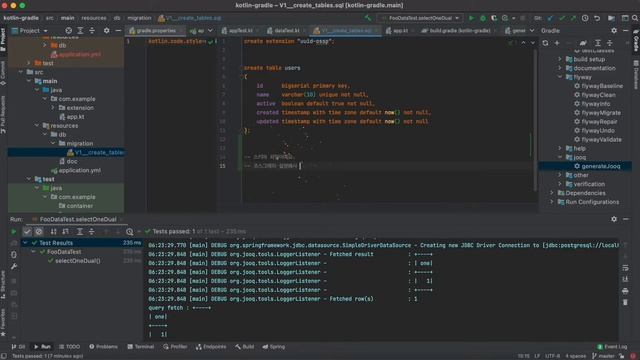Image resolution: width=640 pixels, height=360 pixels.
Task: Click main breadcrumb in navigation bar
Action: (x=68, y=18)
